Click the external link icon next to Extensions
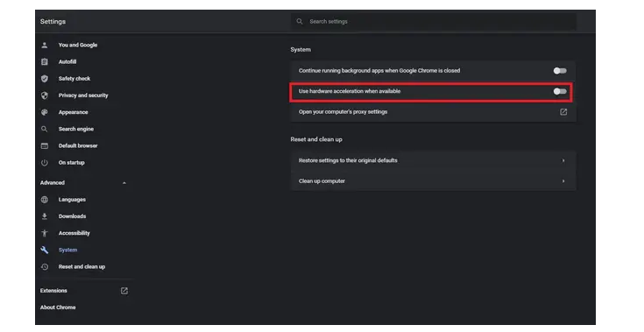This screenshot has width=644, height=332. point(124,291)
